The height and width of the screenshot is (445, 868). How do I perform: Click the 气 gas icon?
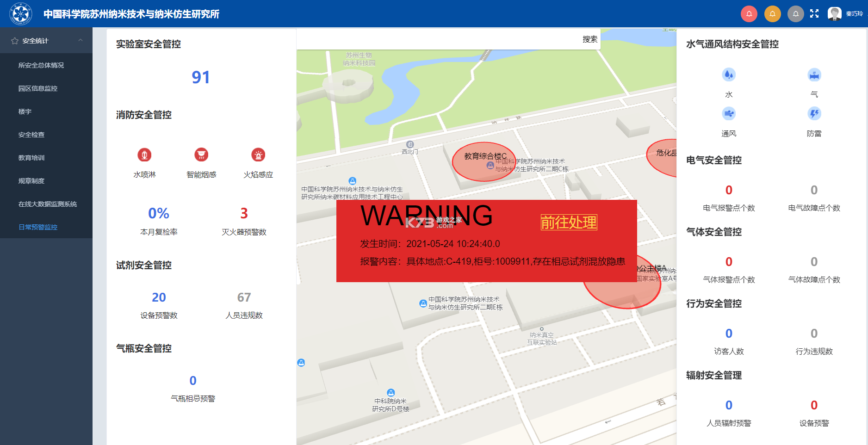tap(814, 74)
